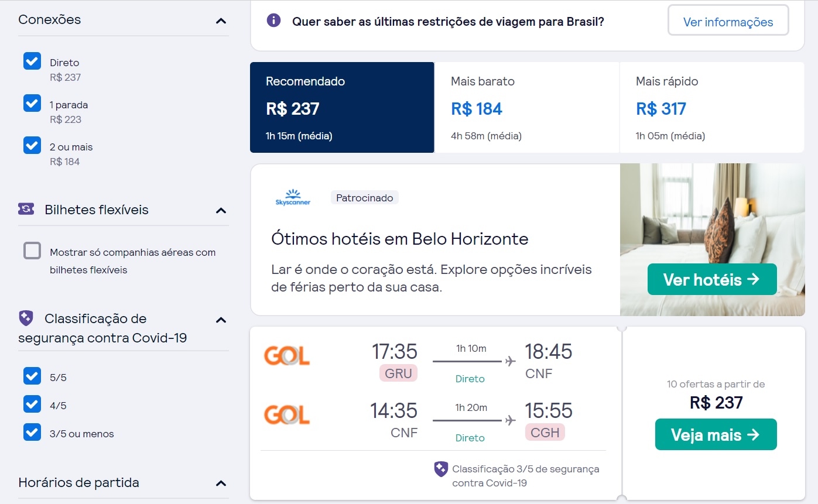Image resolution: width=818 pixels, height=504 pixels.
Task: Click the blue info icon near travel restrictions
Action: [273, 19]
